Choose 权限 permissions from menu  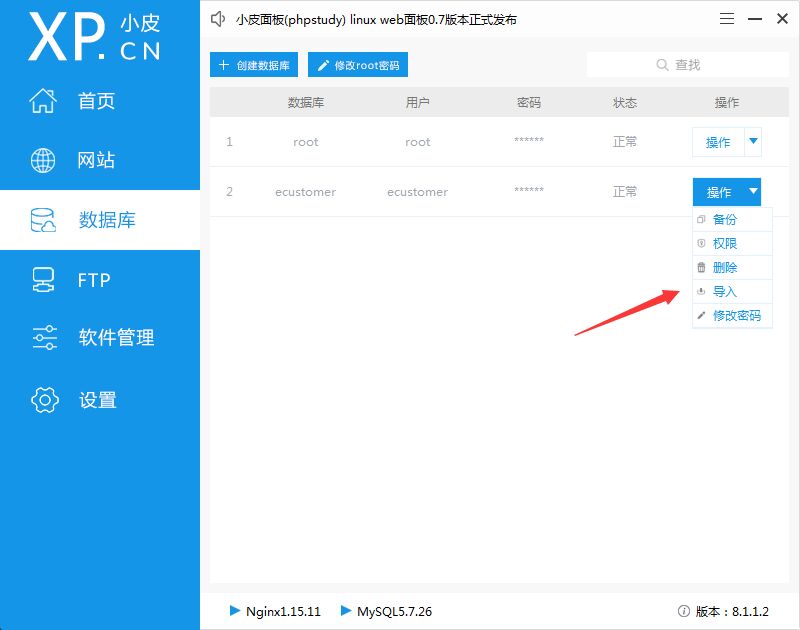732,243
